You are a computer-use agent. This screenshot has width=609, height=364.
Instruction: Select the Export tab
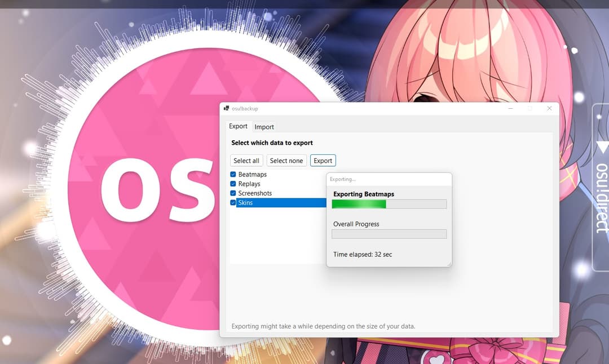(x=238, y=126)
